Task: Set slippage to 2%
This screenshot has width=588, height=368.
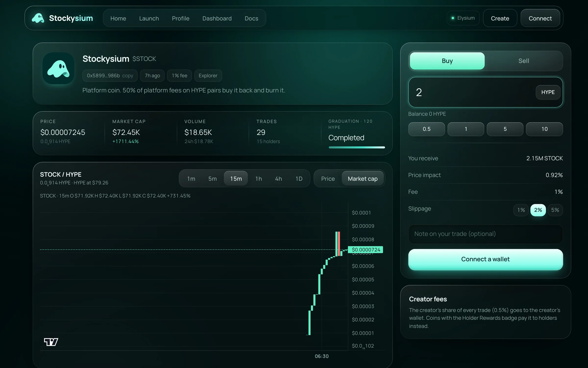Action: 538,210
